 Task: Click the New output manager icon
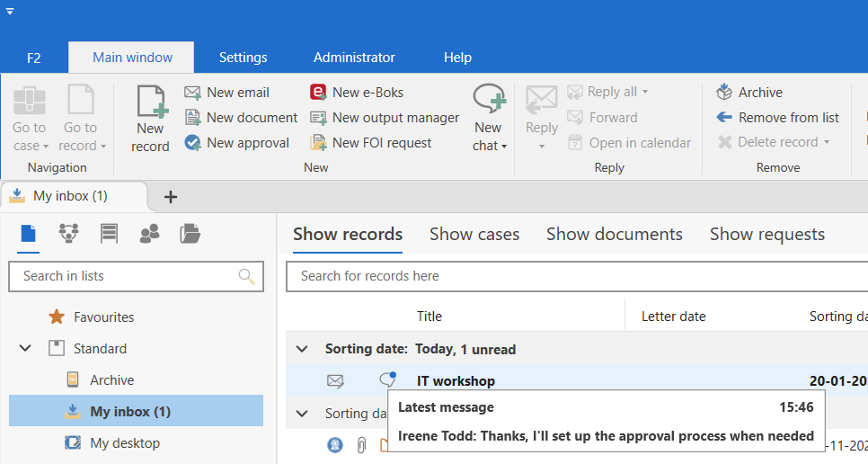click(318, 118)
